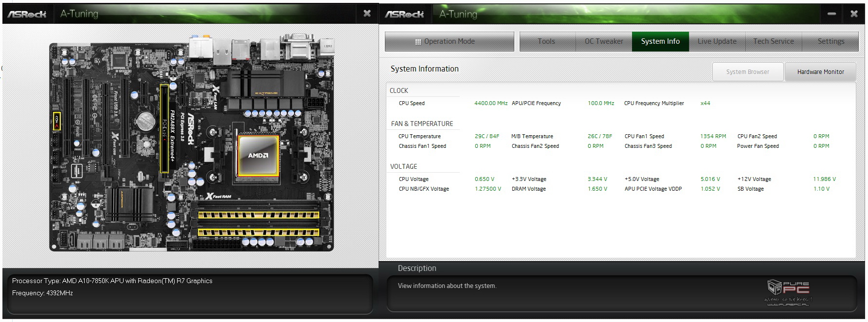The height and width of the screenshot is (322, 868).
Task: Click the CPU Temperature label
Action: pyautogui.click(x=419, y=136)
